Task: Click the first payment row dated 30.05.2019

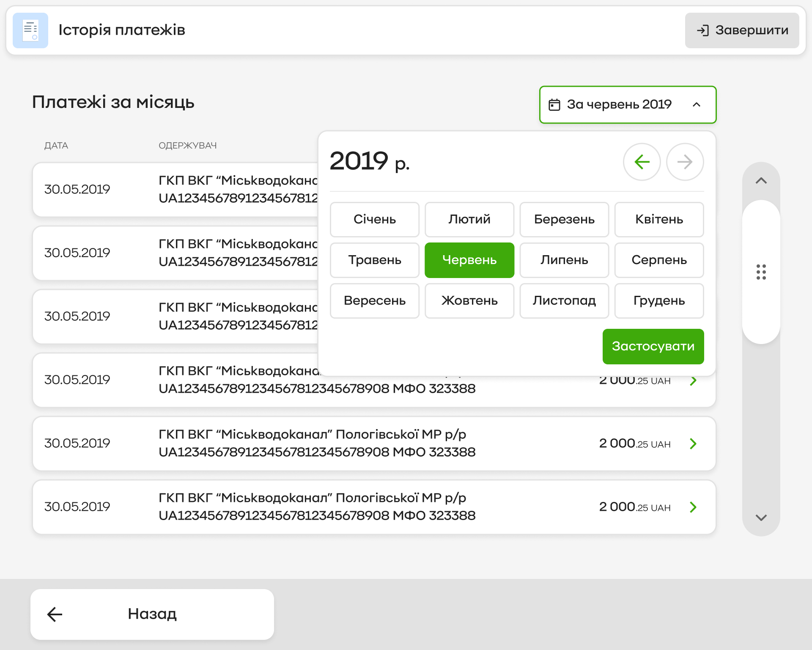Action: pos(175,190)
